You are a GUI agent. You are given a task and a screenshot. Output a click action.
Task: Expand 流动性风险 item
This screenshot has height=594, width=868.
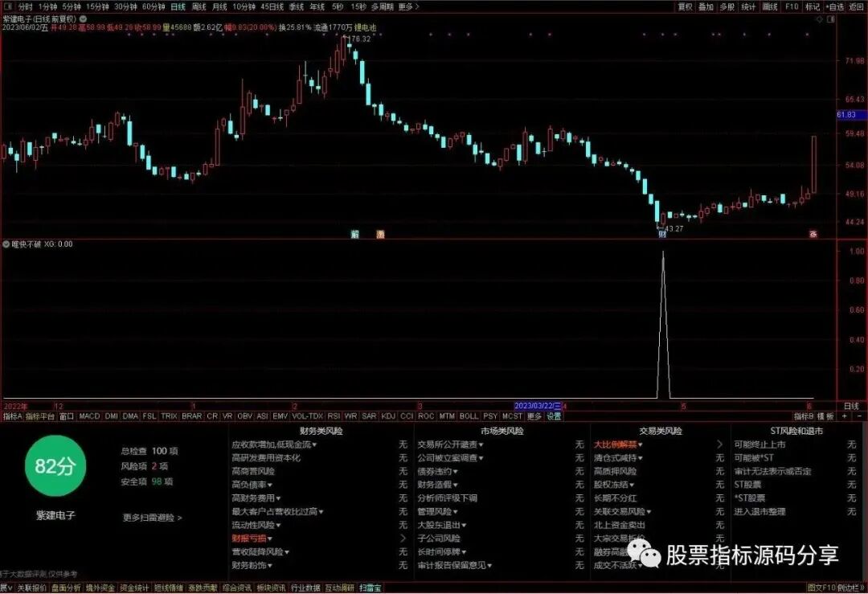(x=256, y=525)
